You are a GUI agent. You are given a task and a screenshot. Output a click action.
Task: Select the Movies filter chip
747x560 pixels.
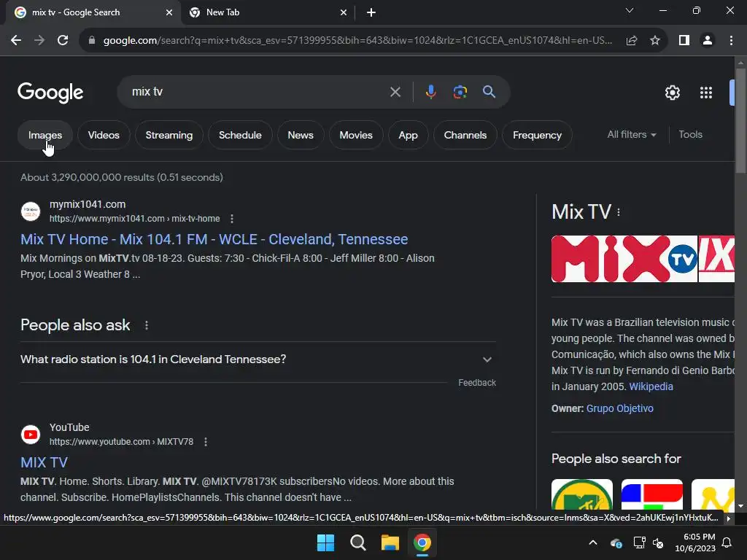click(356, 135)
